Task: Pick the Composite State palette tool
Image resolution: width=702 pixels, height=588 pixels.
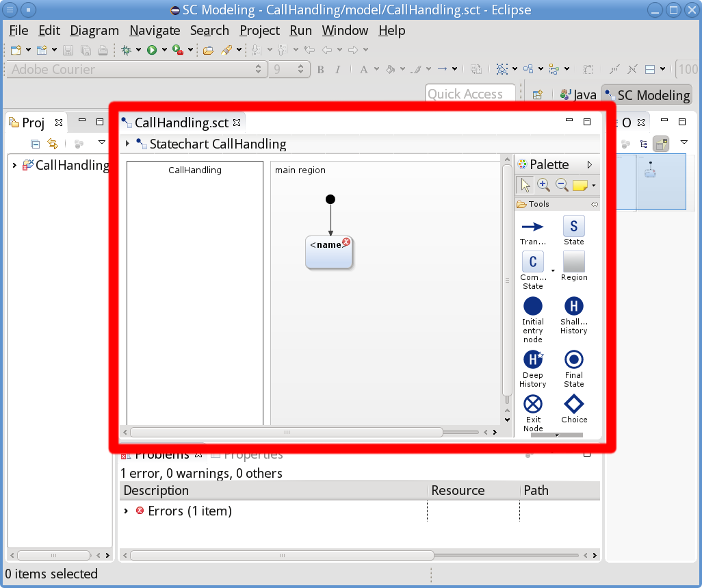Action: (533, 270)
